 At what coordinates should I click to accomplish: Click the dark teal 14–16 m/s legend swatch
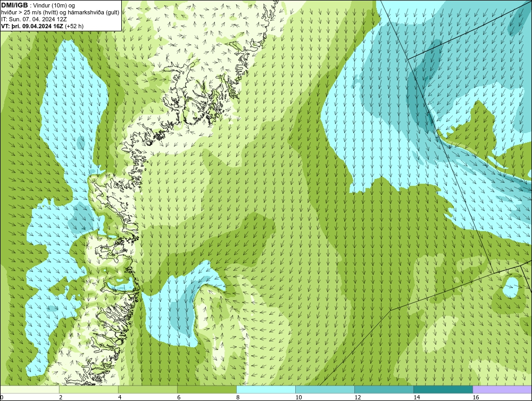[x=443, y=389]
